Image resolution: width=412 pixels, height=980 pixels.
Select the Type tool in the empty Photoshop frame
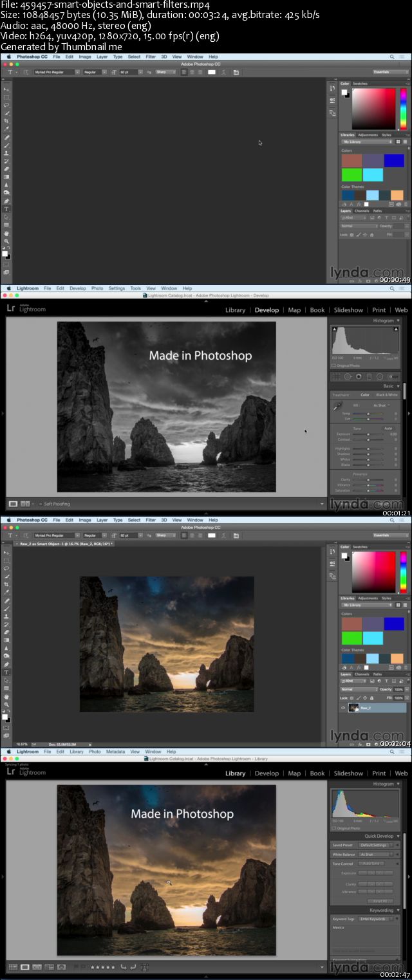[7, 209]
